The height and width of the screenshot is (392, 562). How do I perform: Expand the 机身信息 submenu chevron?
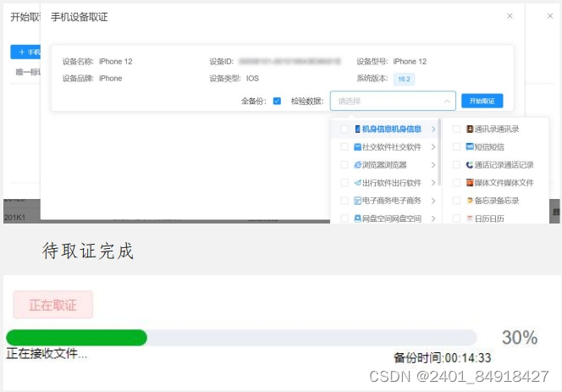click(x=433, y=129)
